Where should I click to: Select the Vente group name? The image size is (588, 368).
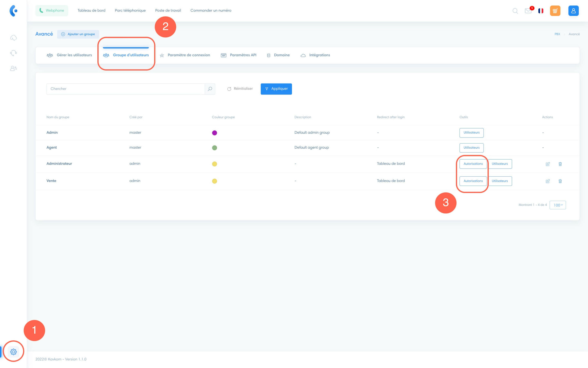click(51, 181)
